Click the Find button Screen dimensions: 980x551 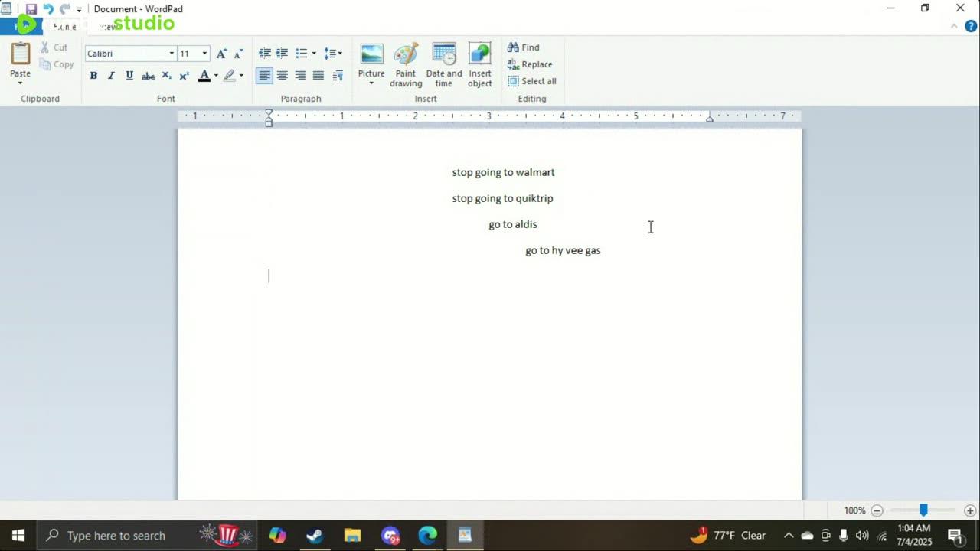coord(524,47)
